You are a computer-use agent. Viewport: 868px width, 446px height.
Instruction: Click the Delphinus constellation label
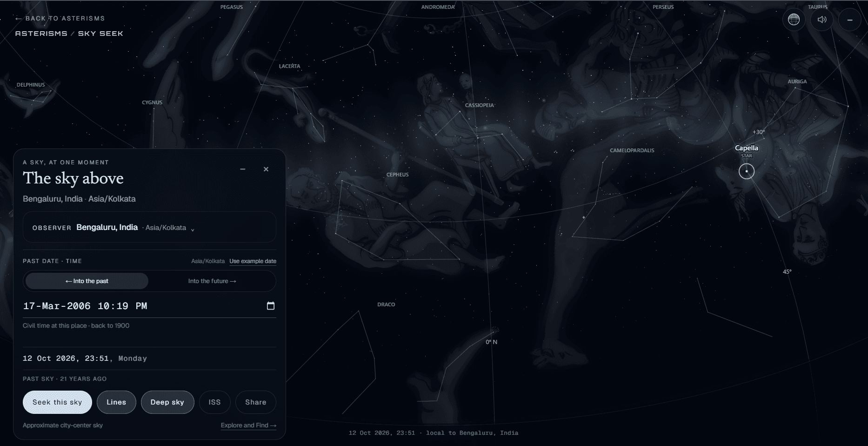pyautogui.click(x=31, y=85)
